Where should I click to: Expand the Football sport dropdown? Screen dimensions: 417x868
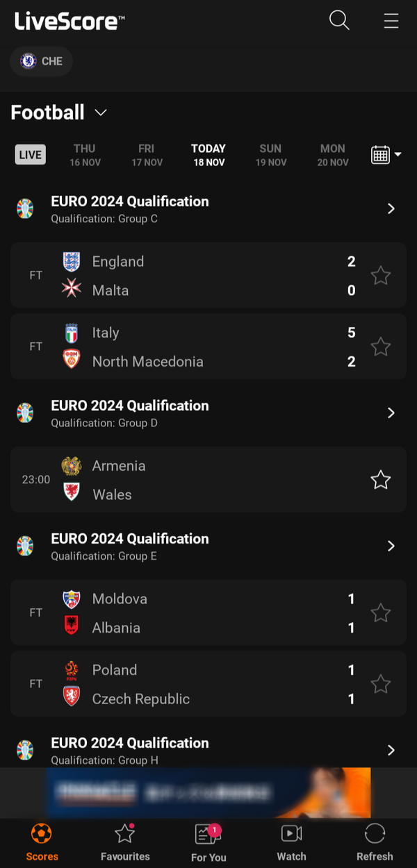coord(101,112)
